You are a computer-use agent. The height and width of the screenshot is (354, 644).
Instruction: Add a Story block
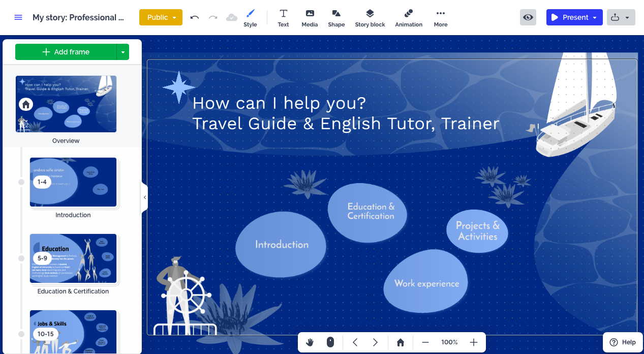(x=370, y=17)
